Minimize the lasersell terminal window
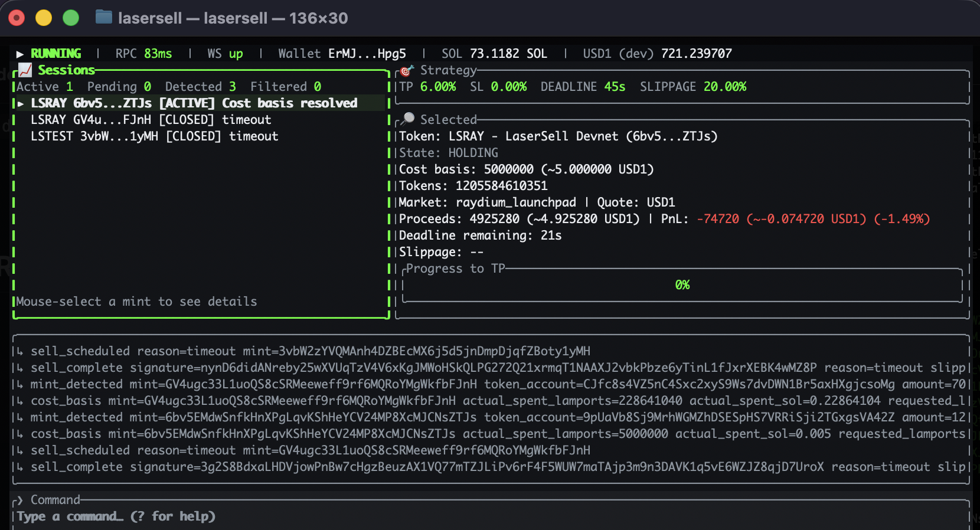The height and width of the screenshot is (530, 980). [44, 18]
